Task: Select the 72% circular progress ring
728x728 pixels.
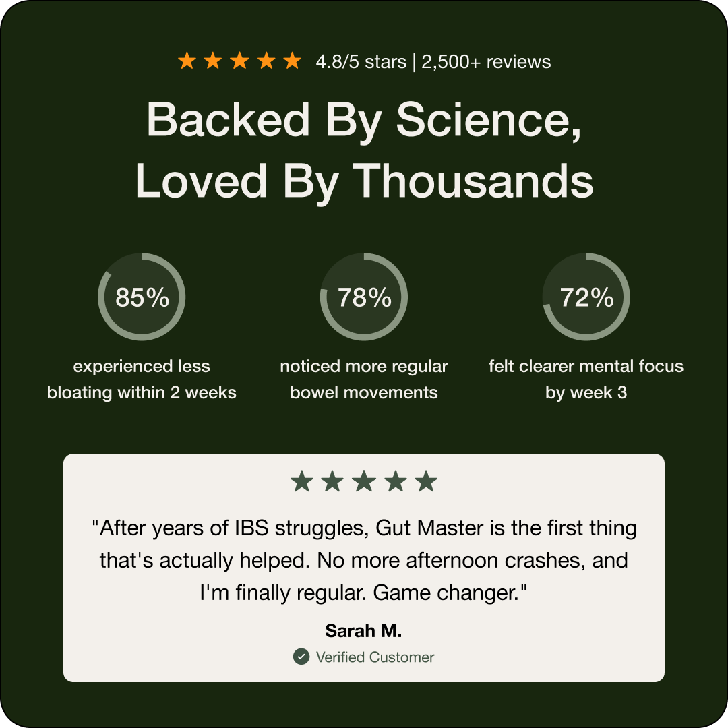Action: [586, 297]
